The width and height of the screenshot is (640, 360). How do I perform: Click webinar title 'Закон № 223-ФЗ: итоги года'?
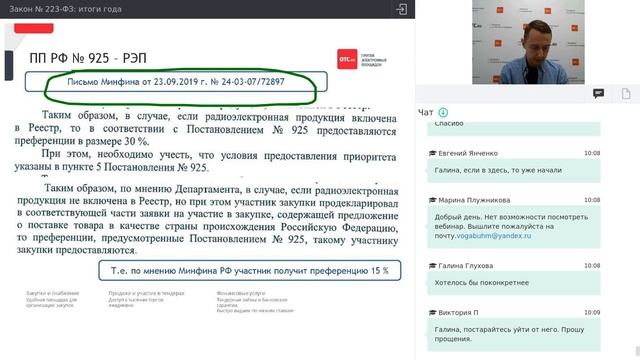(x=65, y=9)
